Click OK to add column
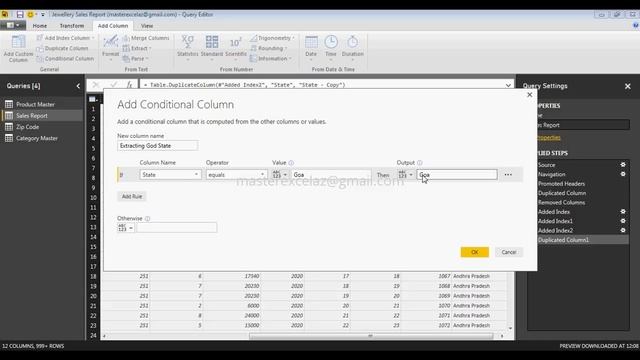The image size is (640, 360). 475,252
